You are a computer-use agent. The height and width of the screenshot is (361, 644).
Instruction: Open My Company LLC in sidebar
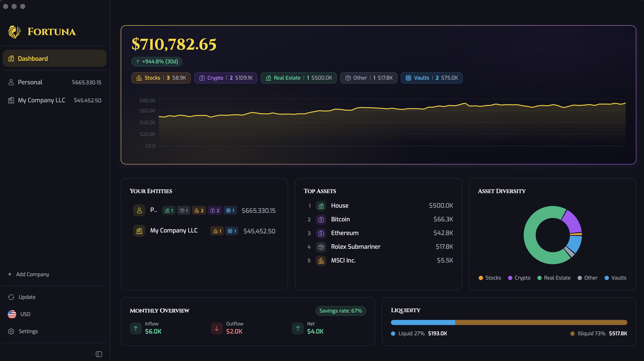[55, 100]
